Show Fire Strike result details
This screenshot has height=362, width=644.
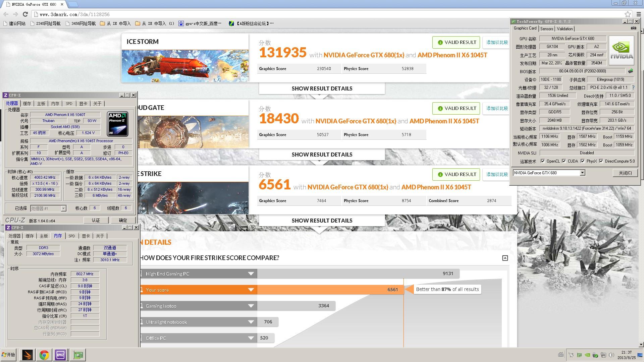322,221
